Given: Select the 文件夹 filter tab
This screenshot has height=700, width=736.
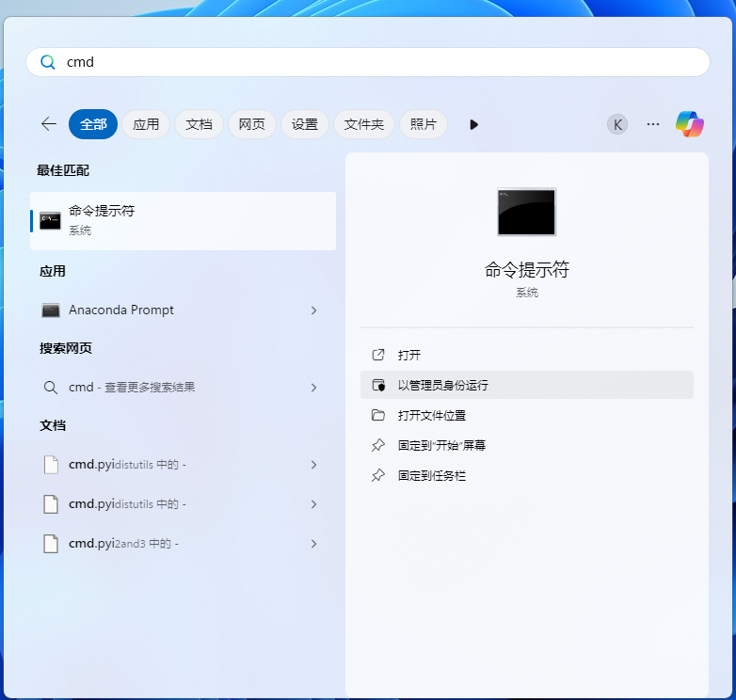Looking at the screenshot, I should (x=364, y=124).
